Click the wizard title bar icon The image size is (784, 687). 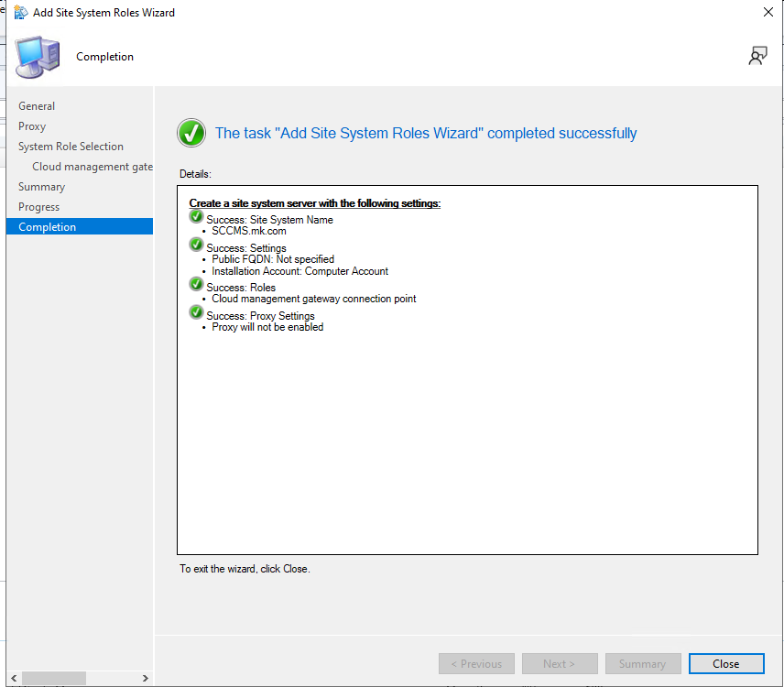[x=19, y=13]
